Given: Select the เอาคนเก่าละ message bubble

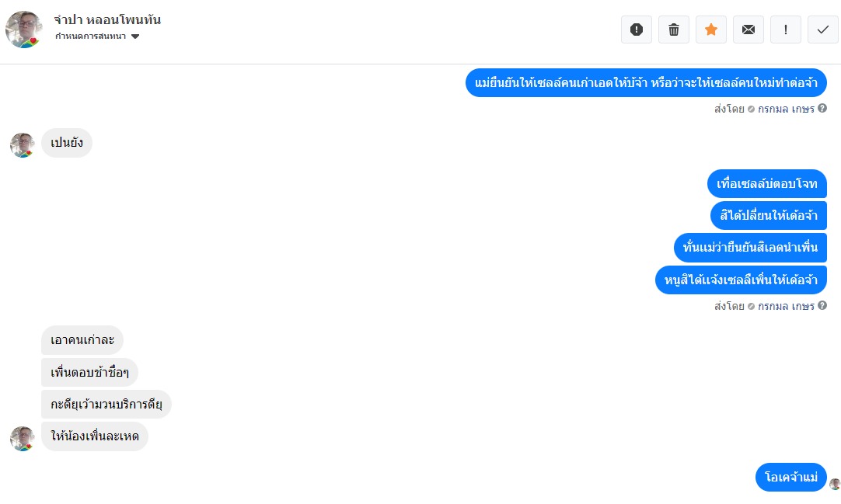Looking at the screenshot, I should coord(82,339).
